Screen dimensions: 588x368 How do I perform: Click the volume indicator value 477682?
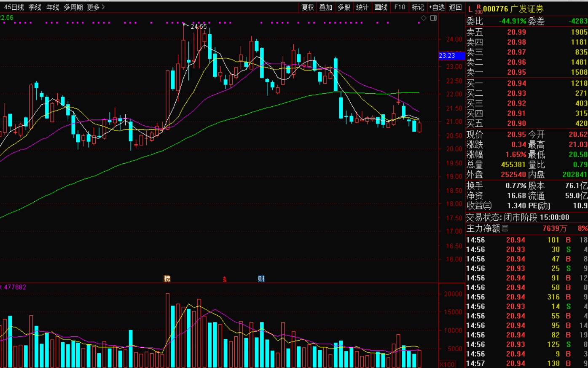pyautogui.click(x=15, y=287)
